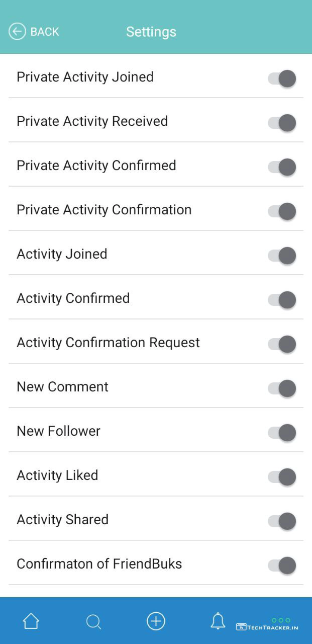Toggle Confirmaton of FriendBuks switch
The height and width of the screenshot is (644, 312).
[x=282, y=566]
